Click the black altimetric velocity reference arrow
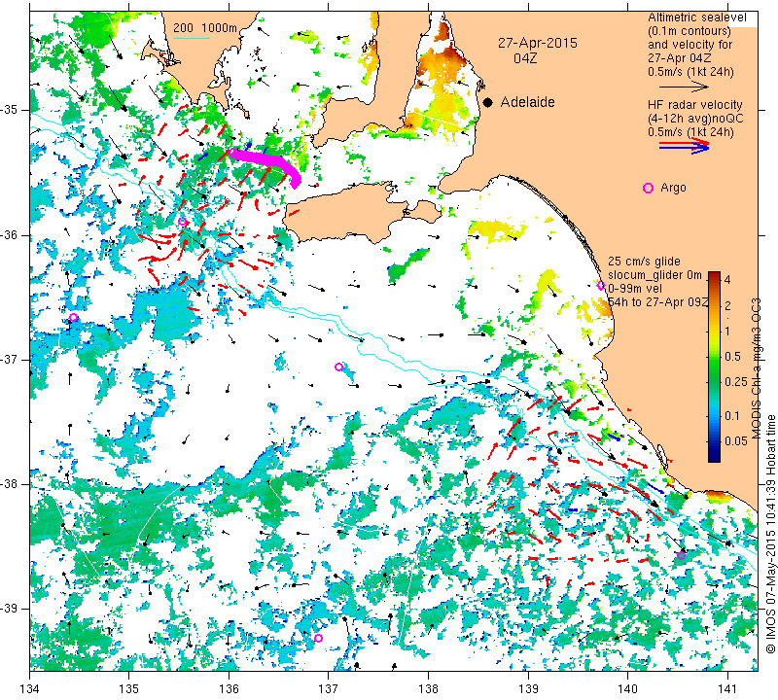 pos(685,87)
